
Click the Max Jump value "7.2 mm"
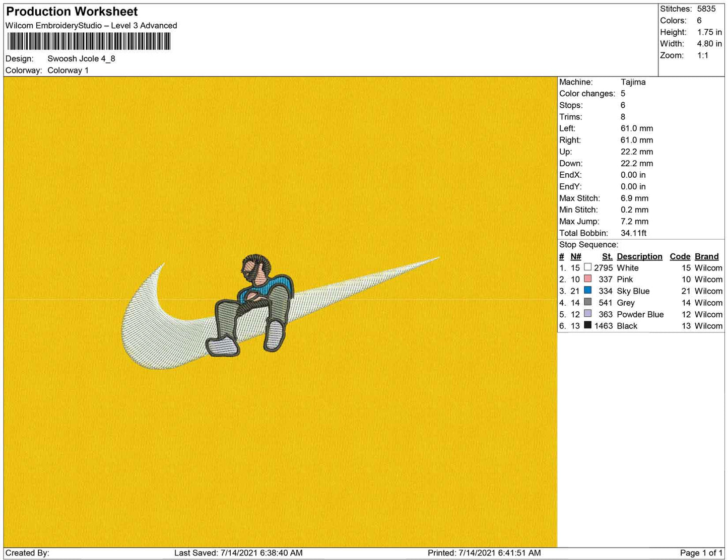635,222
